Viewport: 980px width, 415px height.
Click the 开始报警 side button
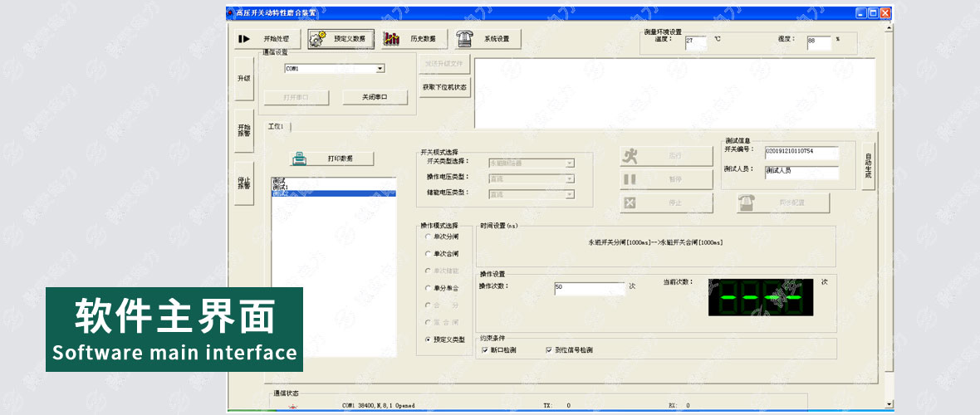[243, 130]
